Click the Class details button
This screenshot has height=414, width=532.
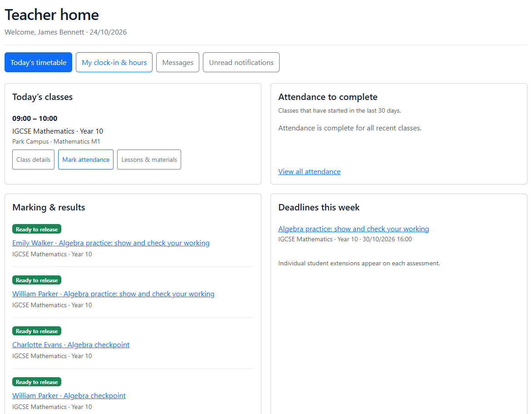pyautogui.click(x=33, y=160)
